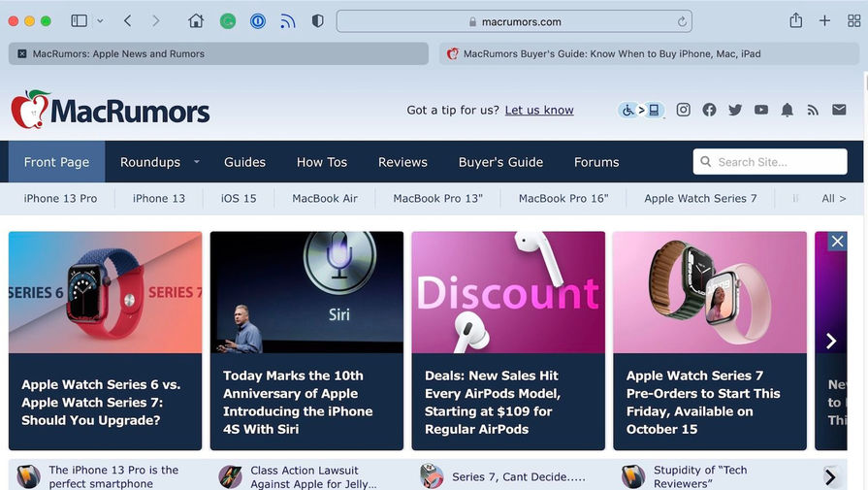Open the site RSS feed icon
The height and width of the screenshot is (490, 868).
click(x=813, y=111)
